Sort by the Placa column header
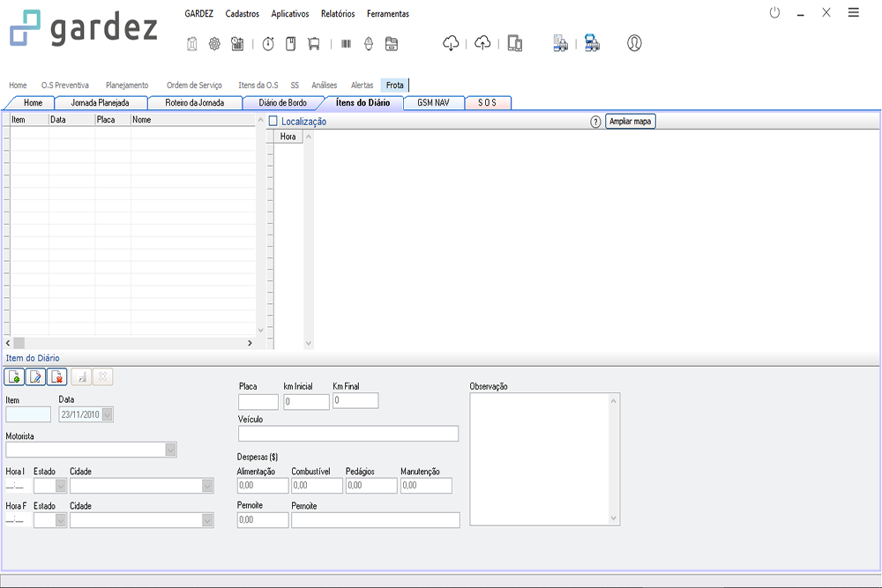 tap(113, 120)
